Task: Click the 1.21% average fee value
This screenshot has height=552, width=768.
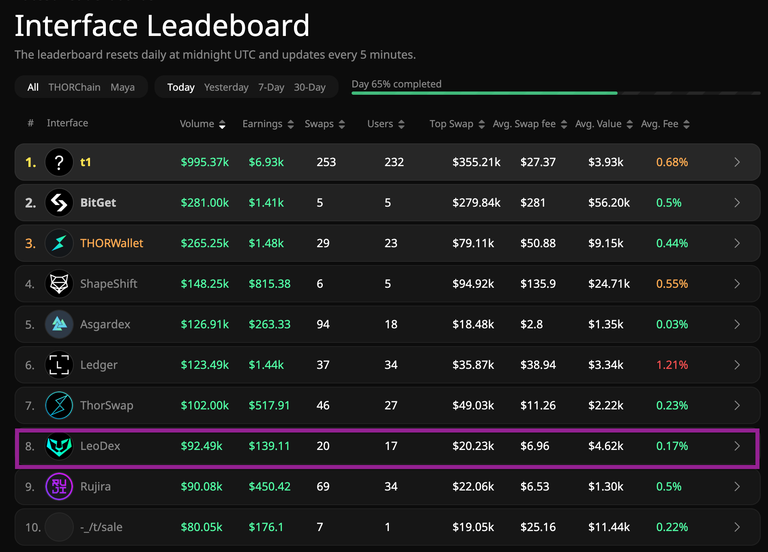Action: point(672,365)
